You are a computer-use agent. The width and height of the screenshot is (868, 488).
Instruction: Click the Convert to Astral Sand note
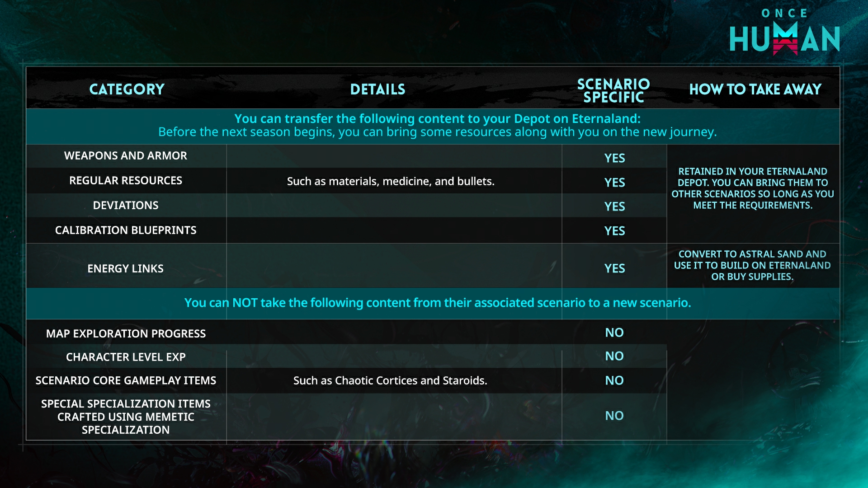752,266
